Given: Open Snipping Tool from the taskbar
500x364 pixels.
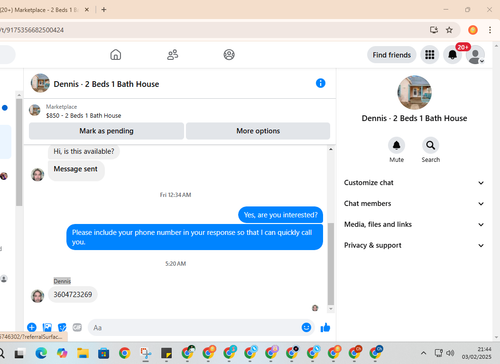Looking at the screenshot, I should [146, 353].
